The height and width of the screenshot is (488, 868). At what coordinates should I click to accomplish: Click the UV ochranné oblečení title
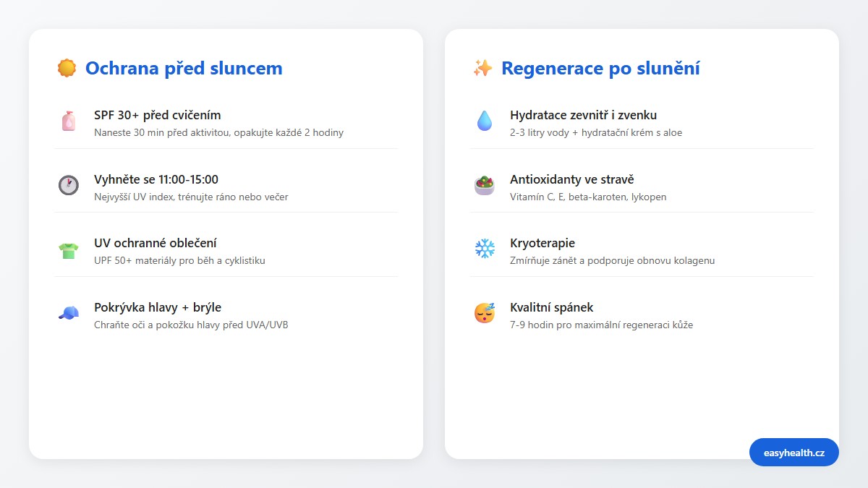coord(156,243)
